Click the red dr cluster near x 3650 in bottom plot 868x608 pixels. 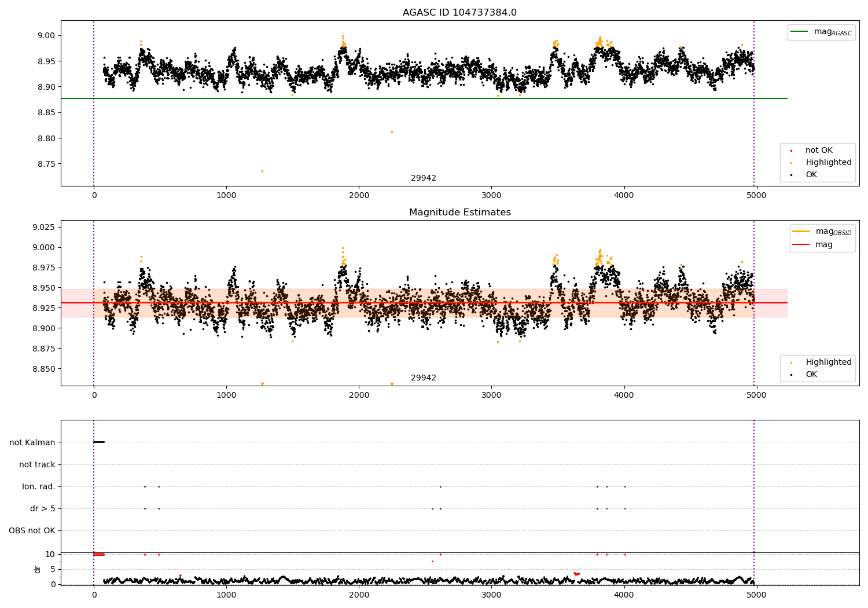pos(576,574)
